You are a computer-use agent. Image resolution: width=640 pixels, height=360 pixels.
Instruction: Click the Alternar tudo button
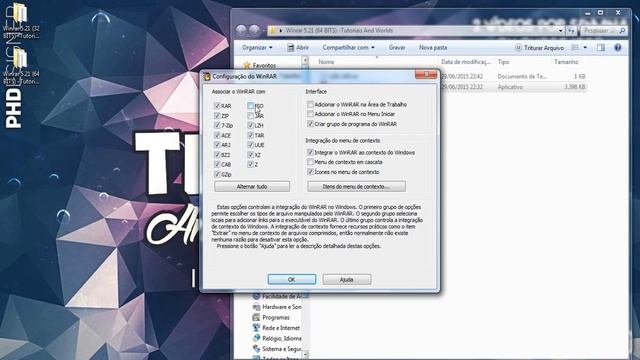(x=252, y=187)
